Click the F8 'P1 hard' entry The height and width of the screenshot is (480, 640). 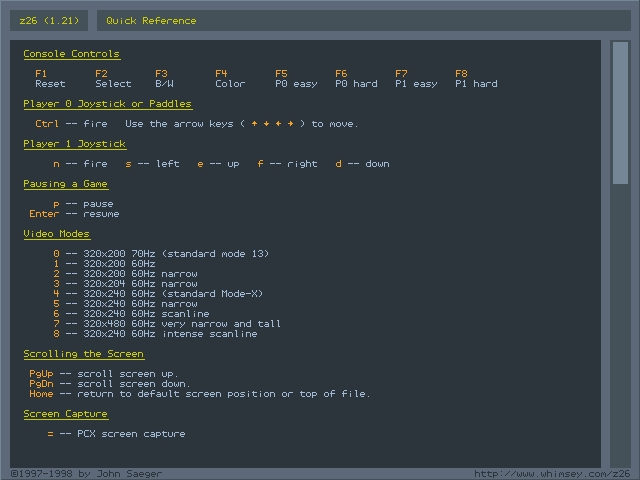coord(476,79)
